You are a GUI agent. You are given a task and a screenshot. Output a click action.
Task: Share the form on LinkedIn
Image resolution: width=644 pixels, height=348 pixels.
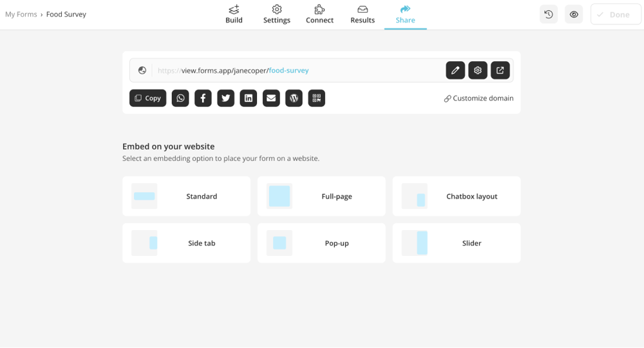tap(249, 98)
